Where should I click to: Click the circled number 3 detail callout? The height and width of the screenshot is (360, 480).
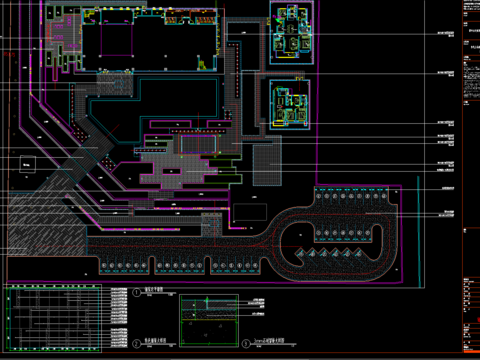246,343
